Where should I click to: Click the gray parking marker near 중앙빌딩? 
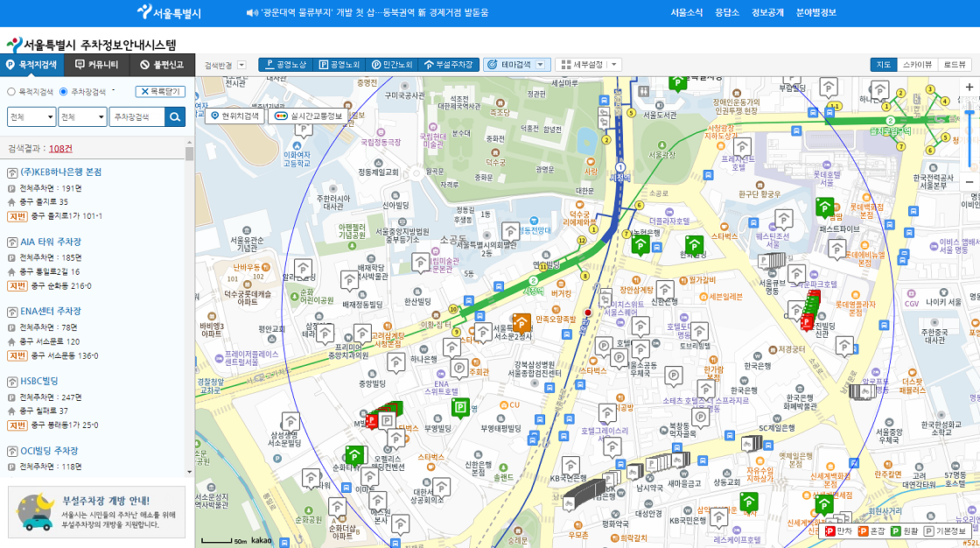pyautogui.click(x=395, y=362)
